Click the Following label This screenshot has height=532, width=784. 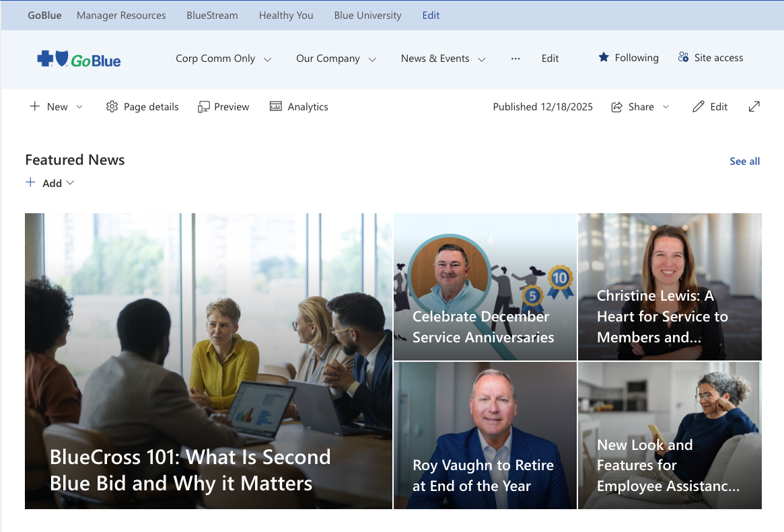coord(637,57)
